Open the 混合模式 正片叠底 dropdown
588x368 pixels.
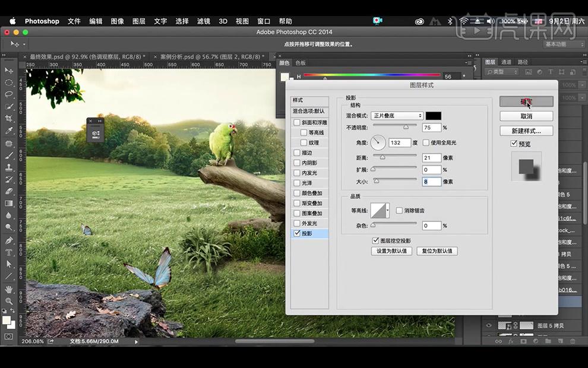397,116
